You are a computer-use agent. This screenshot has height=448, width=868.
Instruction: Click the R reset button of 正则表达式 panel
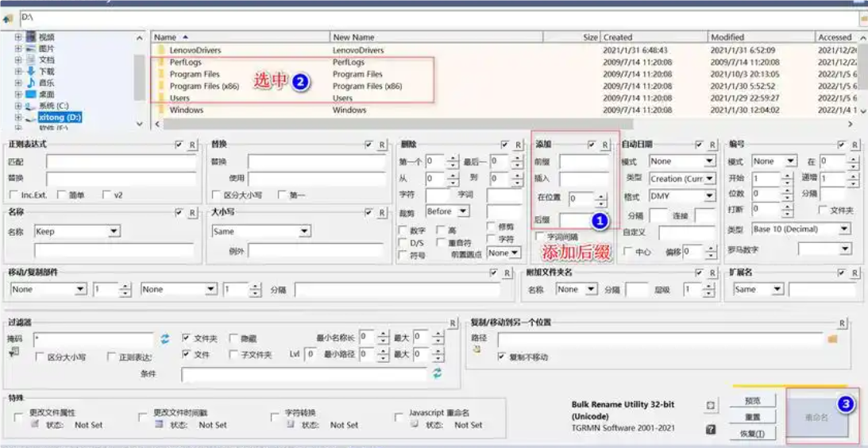tap(192, 145)
